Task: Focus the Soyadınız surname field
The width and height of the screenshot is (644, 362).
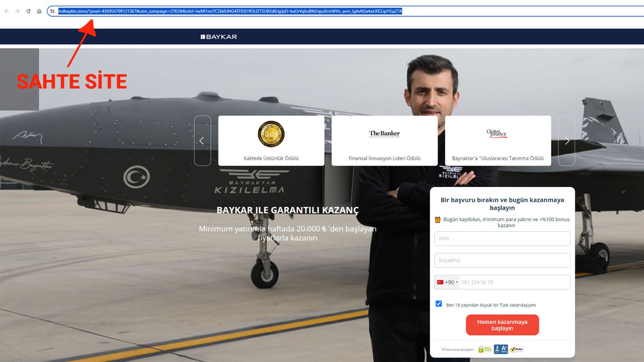Action: point(502,260)
